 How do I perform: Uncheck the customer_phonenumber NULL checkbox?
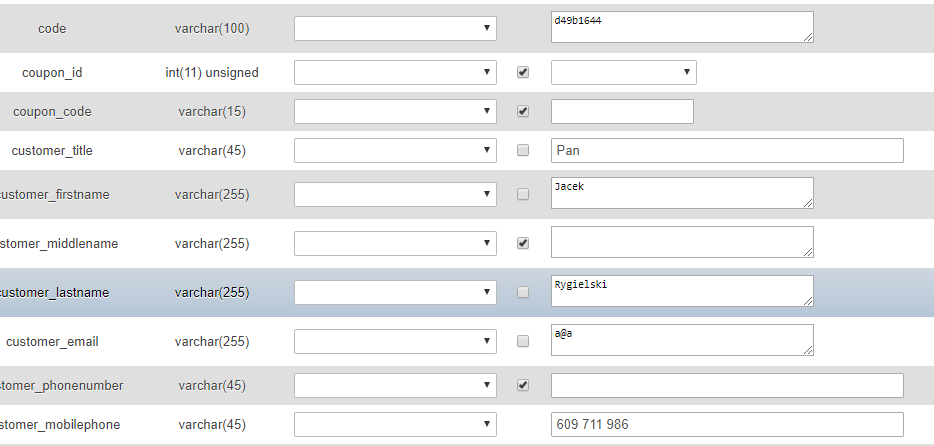(x=522, y=385)
